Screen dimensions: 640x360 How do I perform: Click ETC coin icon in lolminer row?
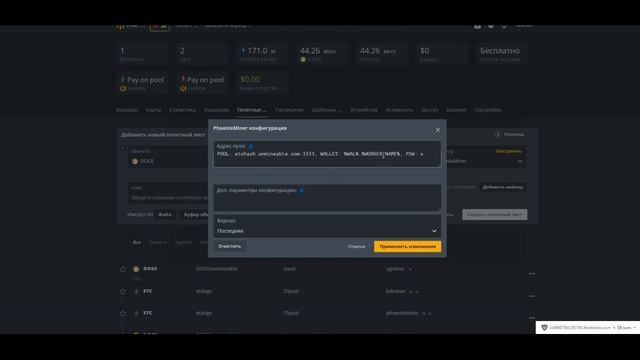[x=136, y=291]
